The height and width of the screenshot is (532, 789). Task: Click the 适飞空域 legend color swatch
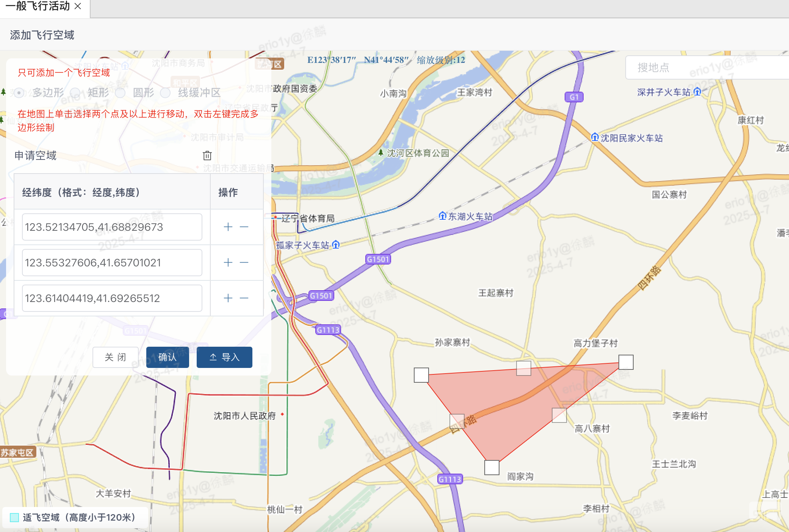click(14, 518)
